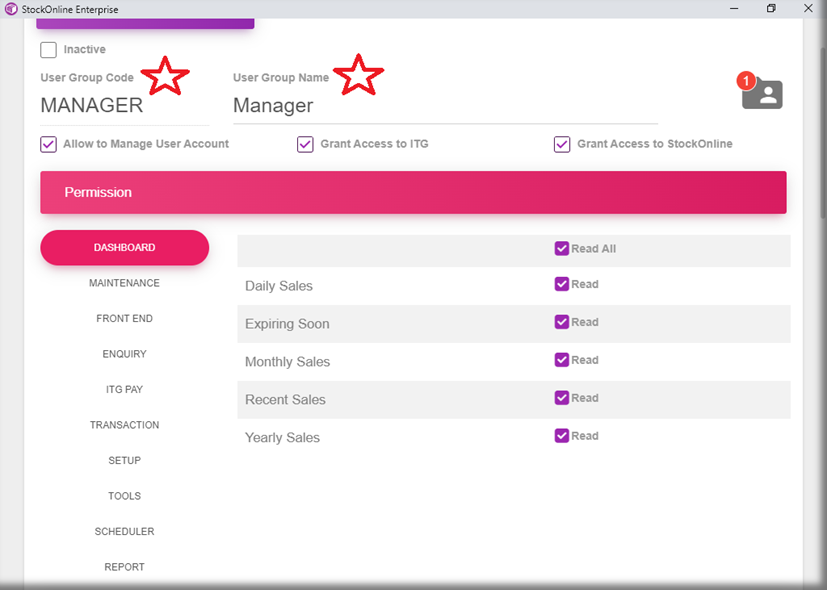Disable Grant Access to ITG checkbox
This screenshot has width=827, height=590.
click(305, 144)
